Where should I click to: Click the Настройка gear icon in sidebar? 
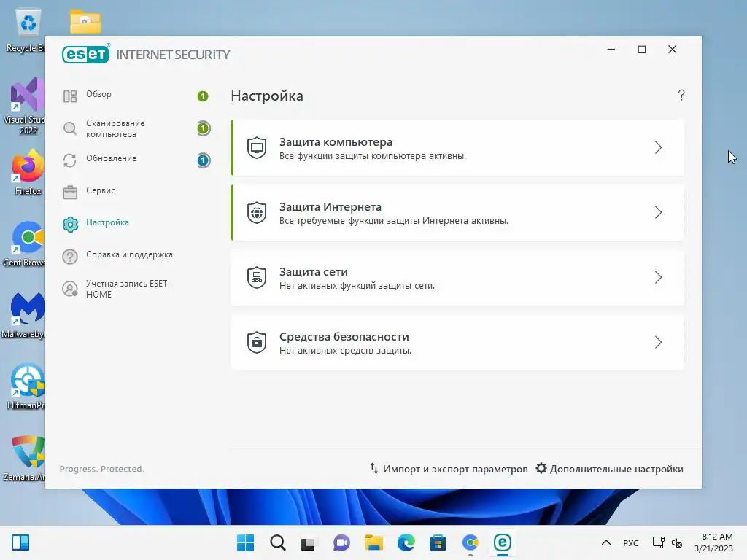point(70,225)
